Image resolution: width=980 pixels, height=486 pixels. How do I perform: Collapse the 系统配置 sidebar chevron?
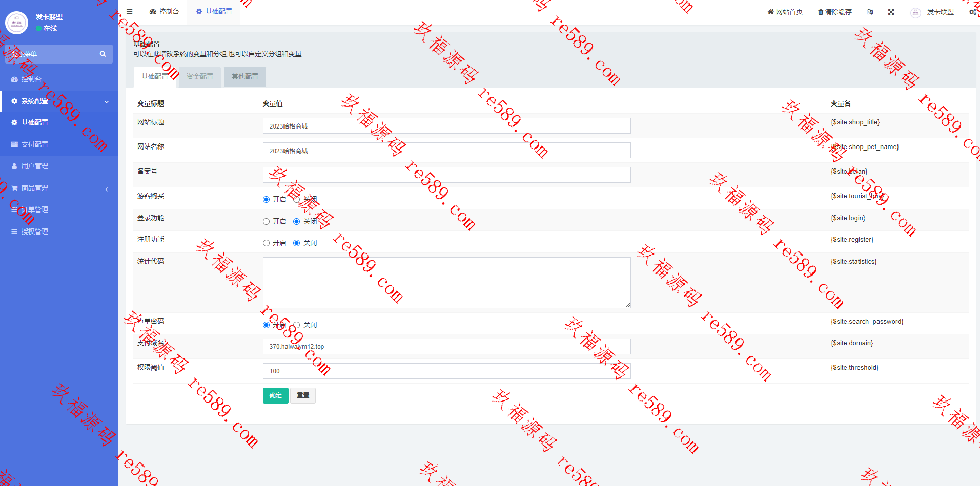click(107, 102)
